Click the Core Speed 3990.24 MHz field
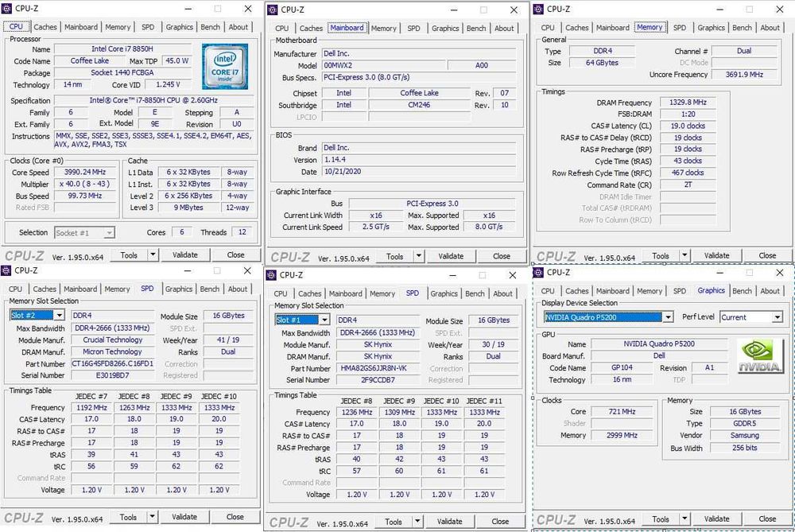 [x=85, y=173]
